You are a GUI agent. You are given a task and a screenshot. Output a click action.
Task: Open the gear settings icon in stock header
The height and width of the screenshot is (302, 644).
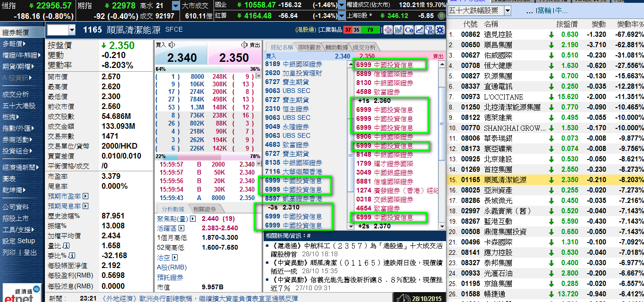click(440, 30)
